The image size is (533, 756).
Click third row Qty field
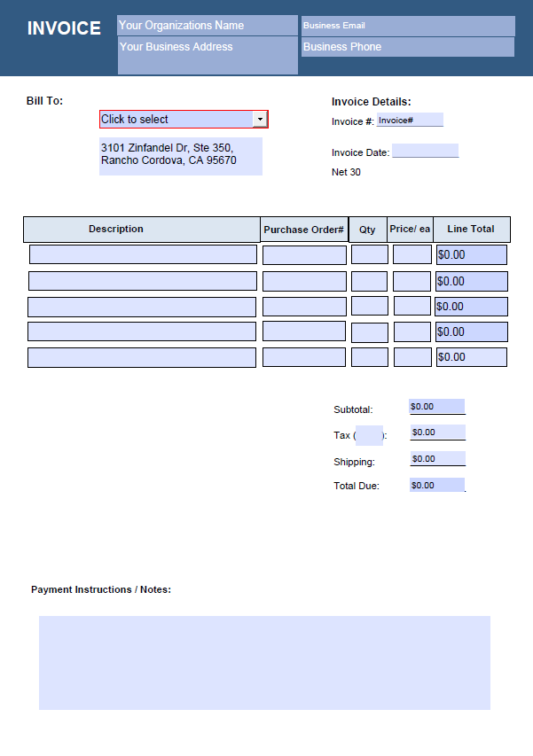370,306
